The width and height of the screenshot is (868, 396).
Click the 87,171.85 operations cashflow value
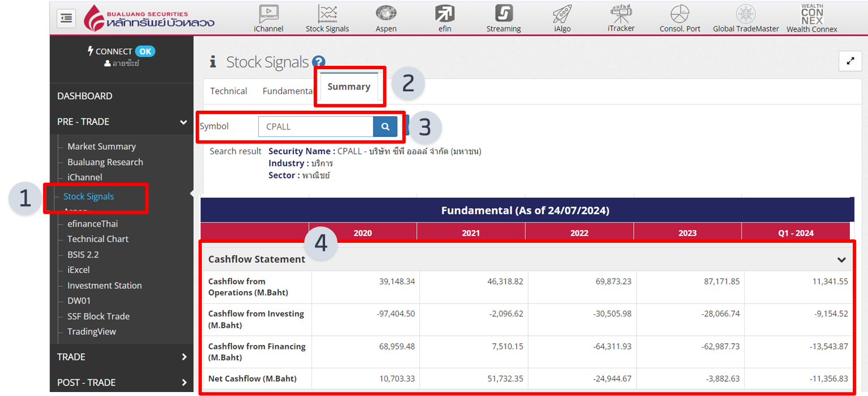click(722, 281)
